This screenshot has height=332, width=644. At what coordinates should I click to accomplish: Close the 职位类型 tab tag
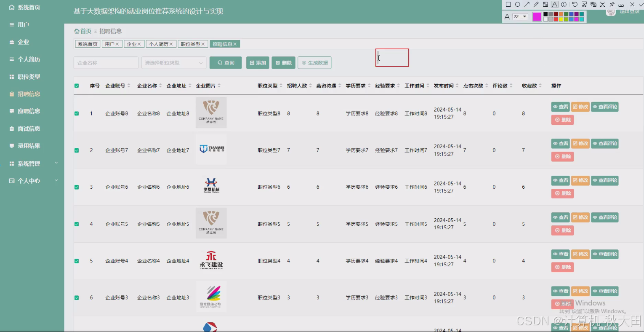click(203, 44)
